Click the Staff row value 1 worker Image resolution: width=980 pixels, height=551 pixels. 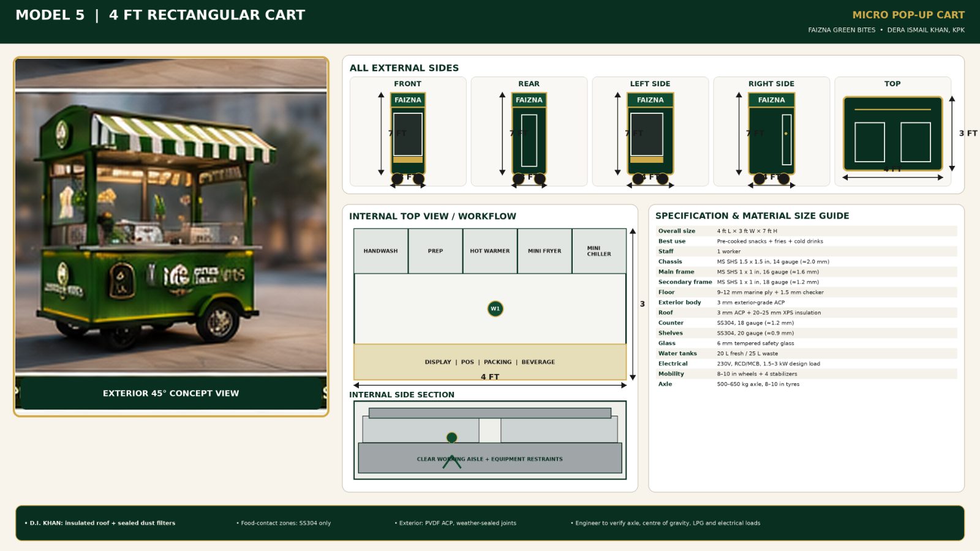[x=729, y=252]
